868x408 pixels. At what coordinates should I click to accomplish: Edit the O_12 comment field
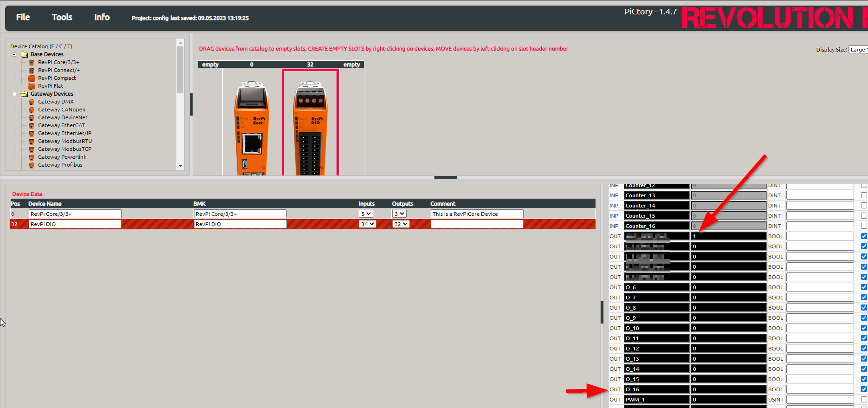[x=820, y=349]
